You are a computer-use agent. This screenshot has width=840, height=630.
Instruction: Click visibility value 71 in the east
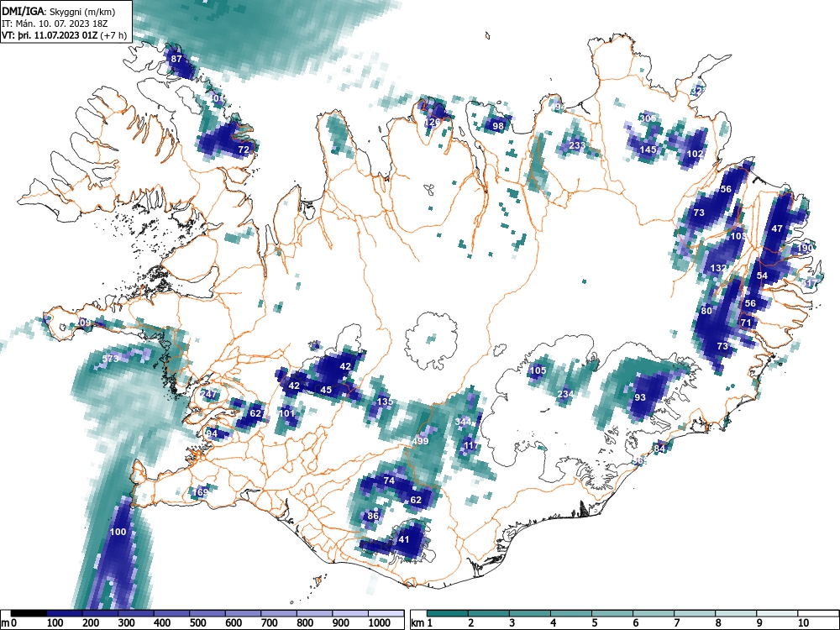[746, 323]
